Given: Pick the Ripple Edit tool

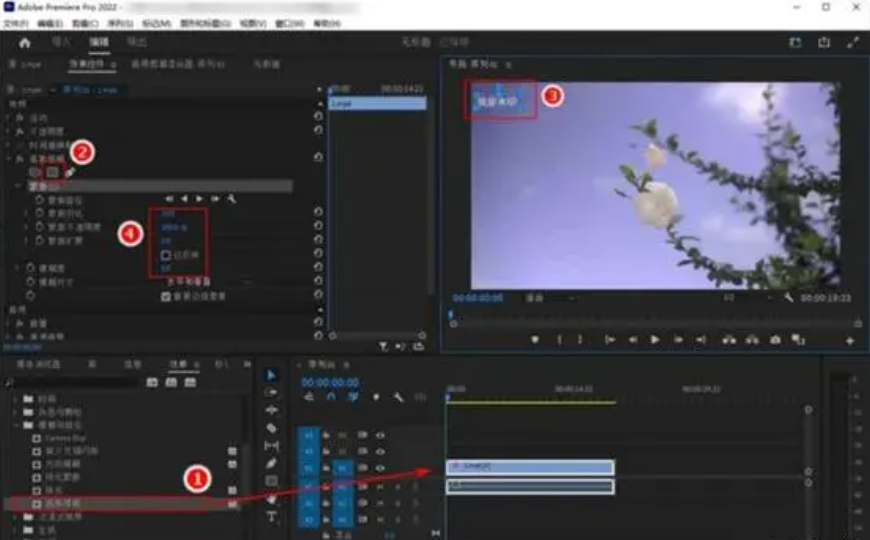Looking at the screenshot, I should pyautogui.click(x=271, y=410).
